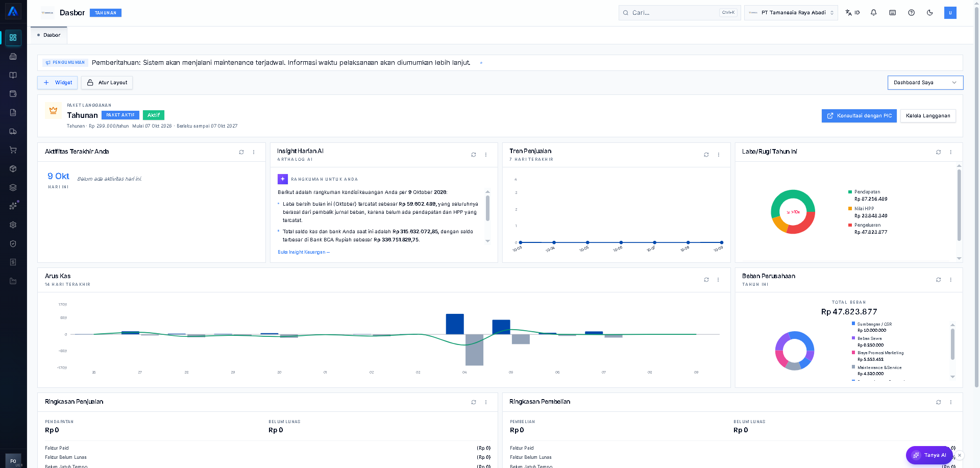Click Konsultasi dengan PIC button
The height and width of the screenshot is (468, 980).
(x=859, y=116)
